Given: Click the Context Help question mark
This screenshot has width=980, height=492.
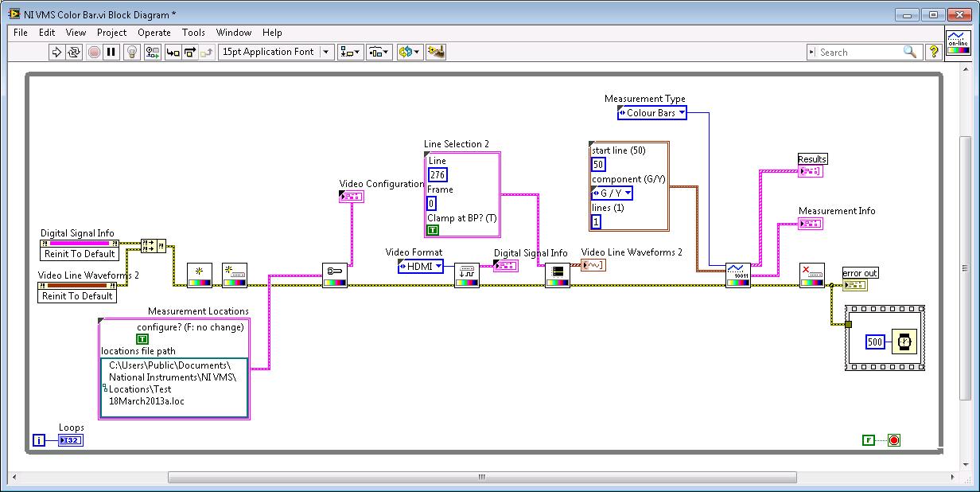Looking at the screenshot, I should 934,53.
